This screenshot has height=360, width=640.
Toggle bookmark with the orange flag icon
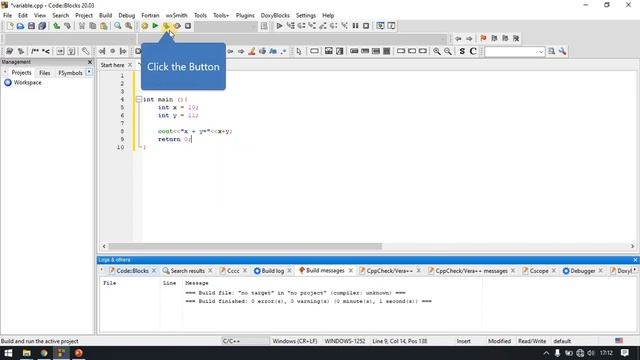483,38
